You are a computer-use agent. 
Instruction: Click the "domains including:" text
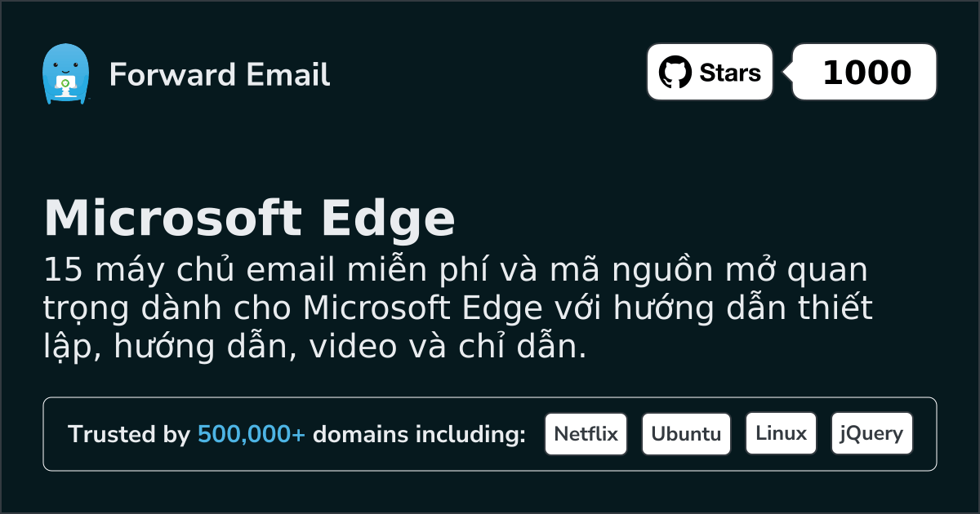pos(419,435)
